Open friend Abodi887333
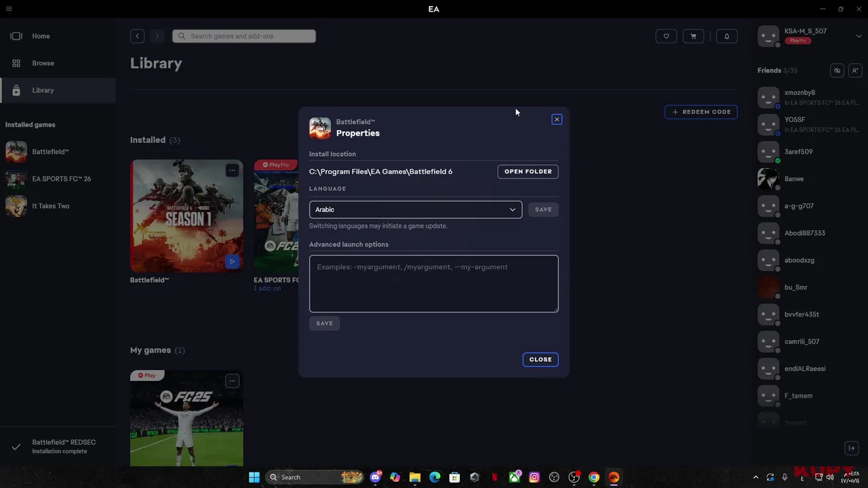This screenshot has width=868, height=488. pos(810,233)
